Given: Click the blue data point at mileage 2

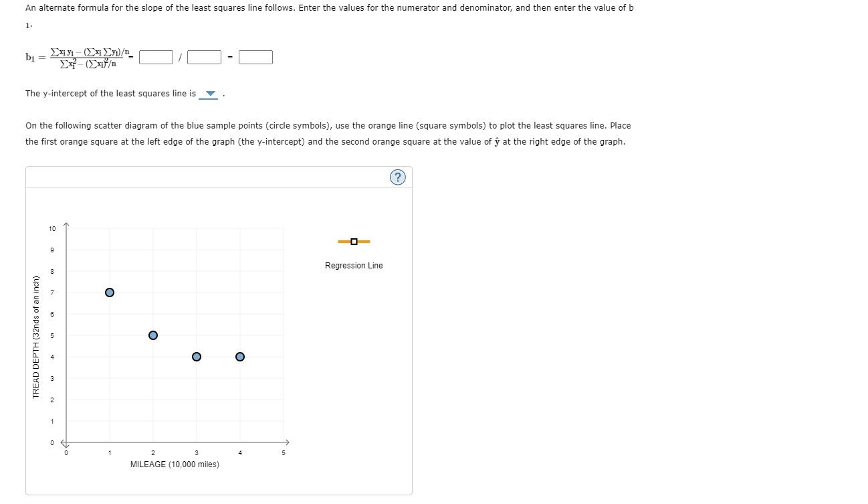Looking at the screenshot, I should (153, 335).
